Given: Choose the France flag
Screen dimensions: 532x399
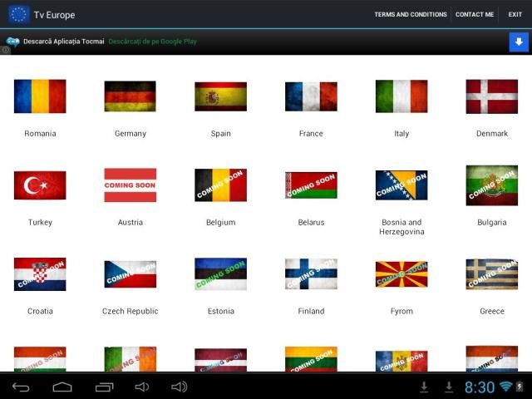Looking at the screenshot, I should tap(311, 96).
